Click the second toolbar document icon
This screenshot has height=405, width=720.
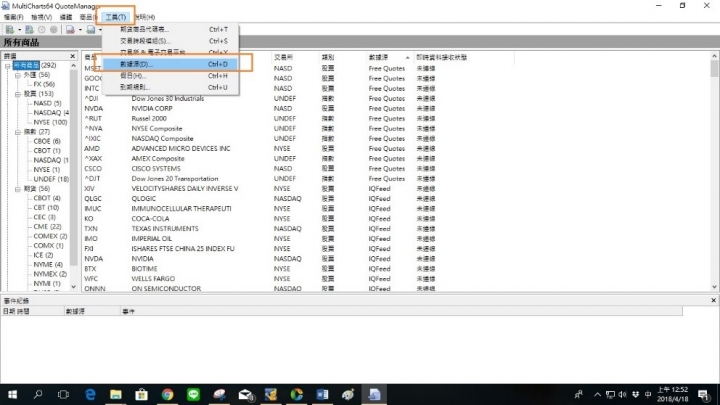(x=29, y=30)
